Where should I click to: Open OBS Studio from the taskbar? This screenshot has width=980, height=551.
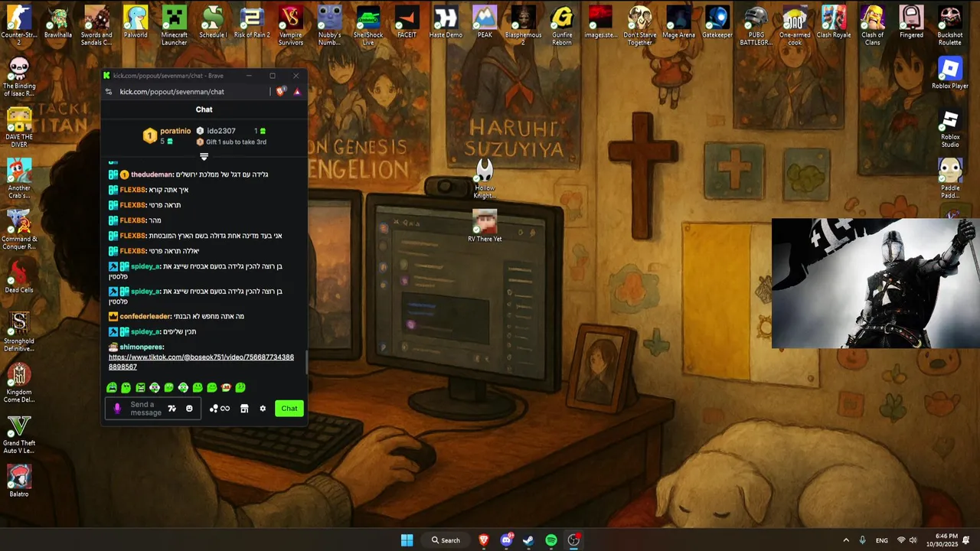pos(573,540)
